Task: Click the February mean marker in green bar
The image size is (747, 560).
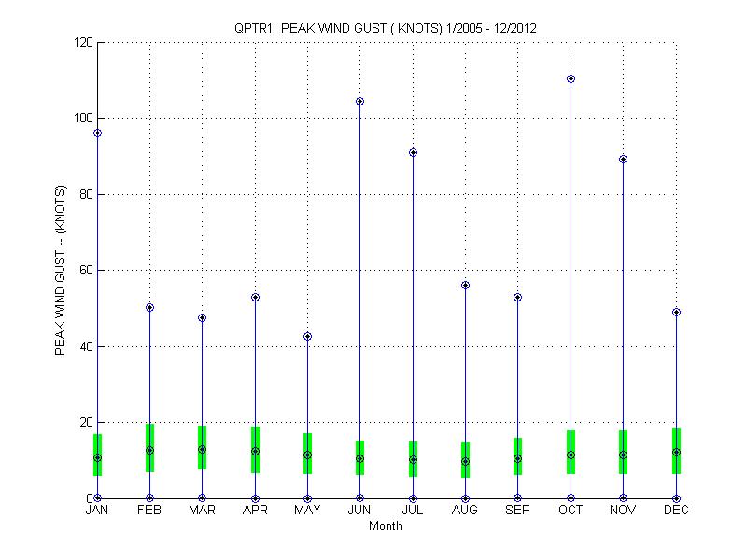Action: (x=149, y=451)
